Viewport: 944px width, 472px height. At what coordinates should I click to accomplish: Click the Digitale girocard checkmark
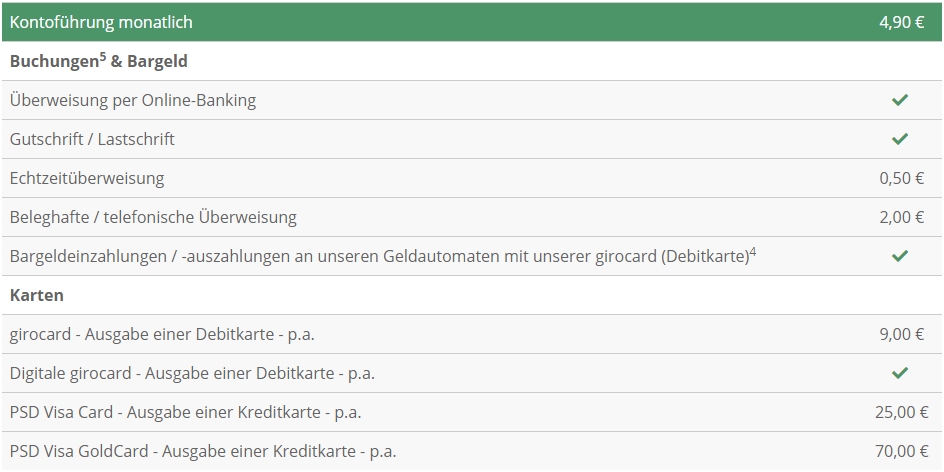tap(900, 373)
